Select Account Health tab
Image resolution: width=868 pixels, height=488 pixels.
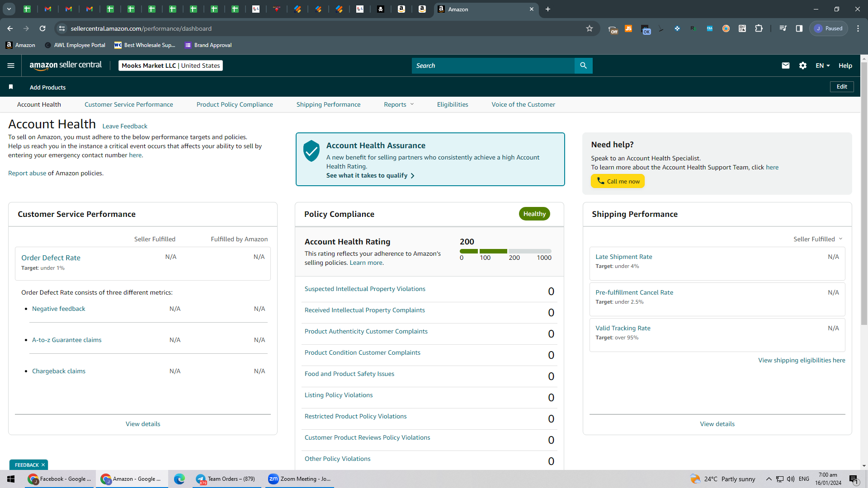(x=39, y=104)
